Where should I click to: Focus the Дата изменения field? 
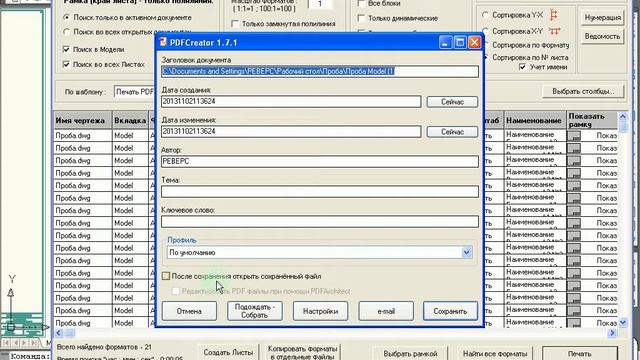coord(291,131)
